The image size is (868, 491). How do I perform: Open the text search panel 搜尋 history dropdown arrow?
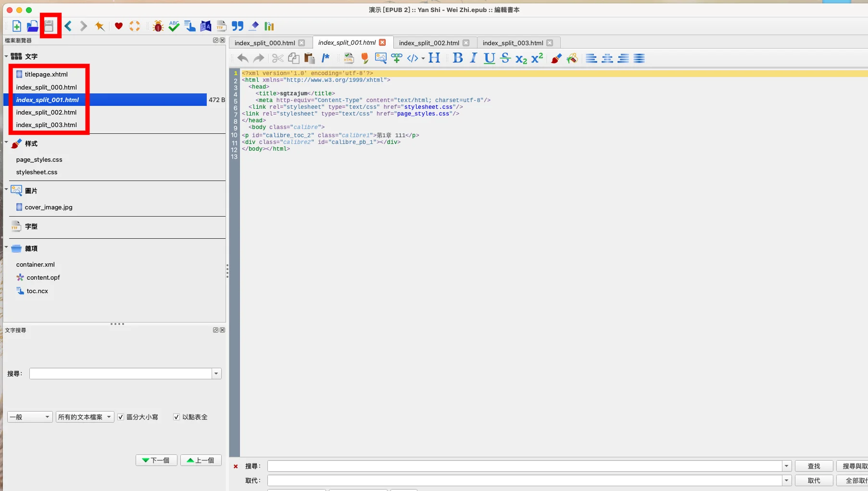216,374
